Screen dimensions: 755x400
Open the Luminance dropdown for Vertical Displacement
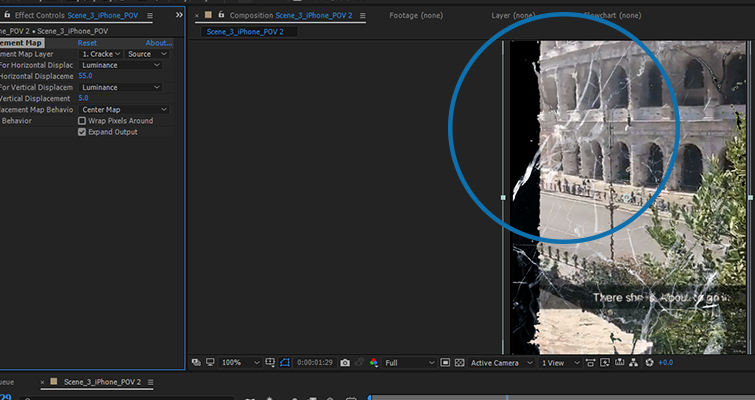pos(120,87)
